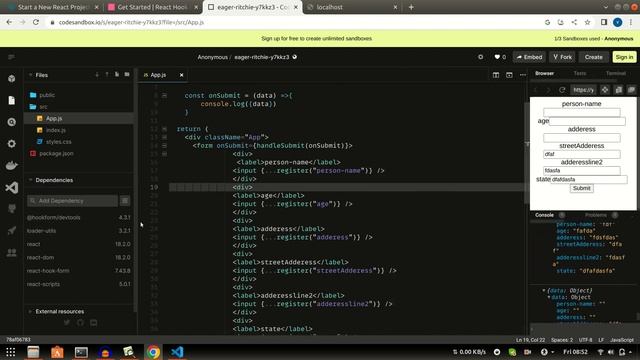The image size is (640, 360).
Task: Click the Submit button in preview
Action: point(581,188)
